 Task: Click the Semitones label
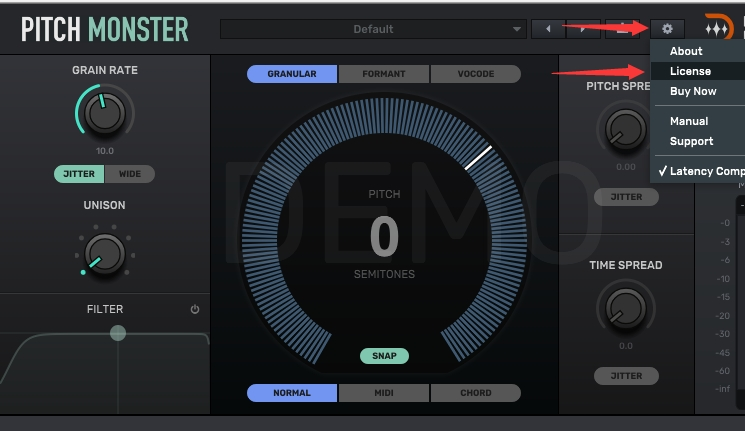pos(384,274)
